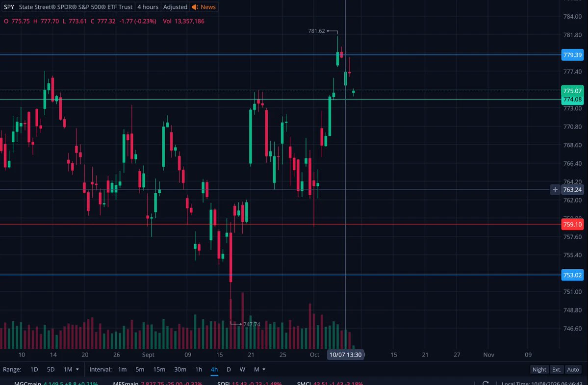Select the 5D range

pyautogui.click(x=51, y=370)
